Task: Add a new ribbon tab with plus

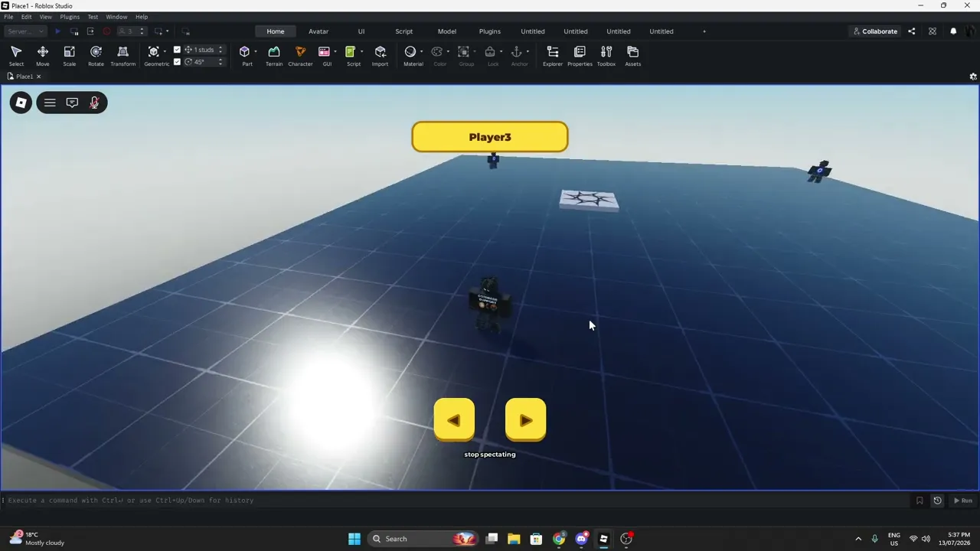Action: click(704, 31)
